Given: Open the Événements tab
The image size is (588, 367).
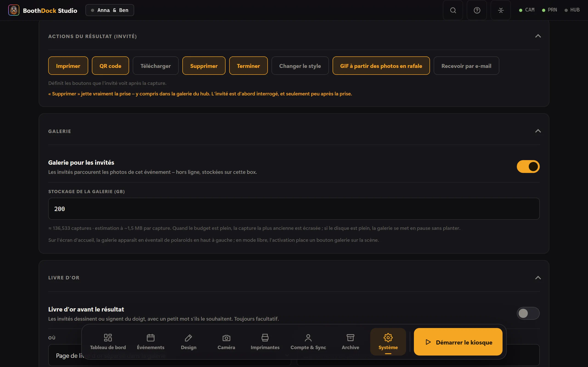Looking at the screenshot, I should point(151,342).
